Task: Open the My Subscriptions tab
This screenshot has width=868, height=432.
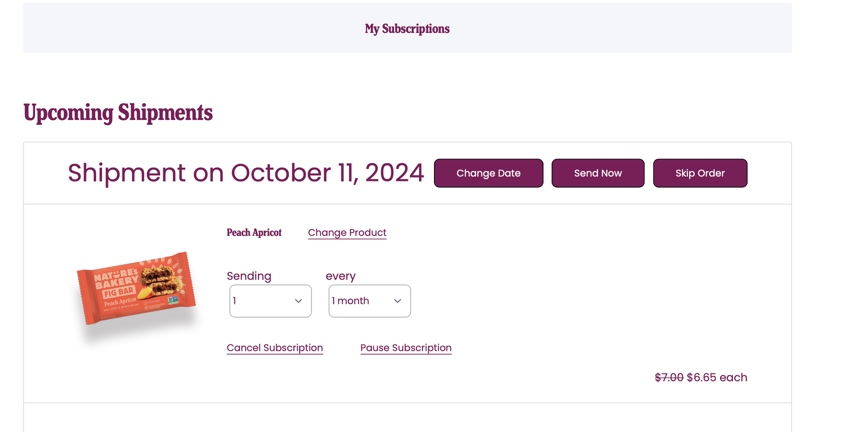Action: click(x=407, y=29)
